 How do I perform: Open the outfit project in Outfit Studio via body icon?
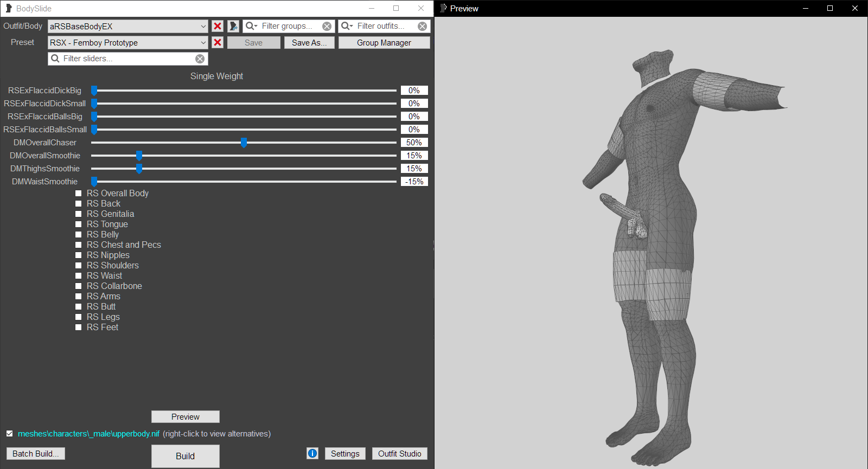coord(233,26)
